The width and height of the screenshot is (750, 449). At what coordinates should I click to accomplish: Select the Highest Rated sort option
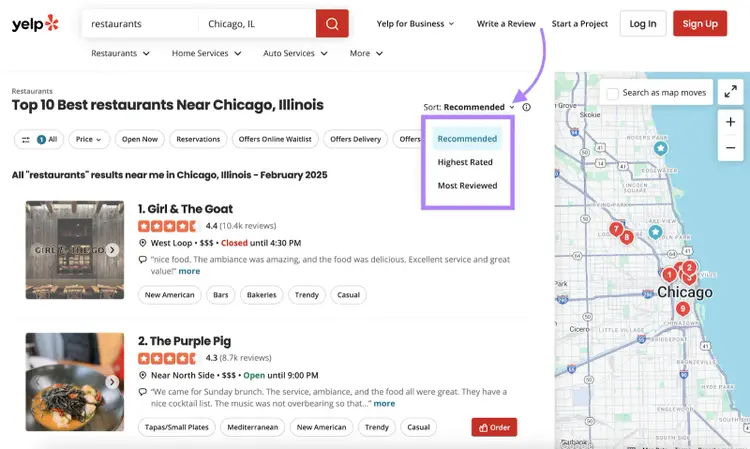click(465, 162)
